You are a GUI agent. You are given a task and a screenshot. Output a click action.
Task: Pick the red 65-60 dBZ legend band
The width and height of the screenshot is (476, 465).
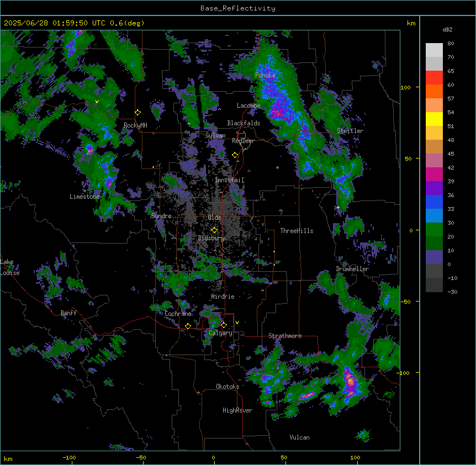click(434, 78)
